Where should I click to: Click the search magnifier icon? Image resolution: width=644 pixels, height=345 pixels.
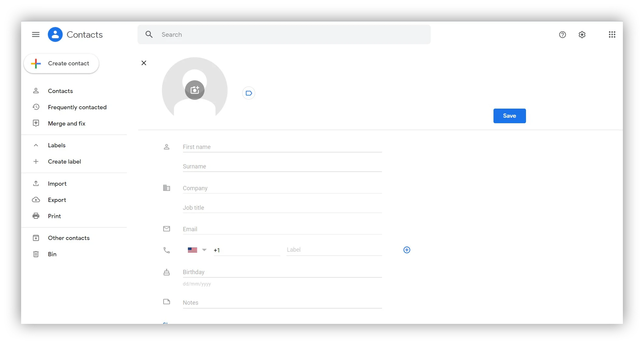[x=149, y=34]
